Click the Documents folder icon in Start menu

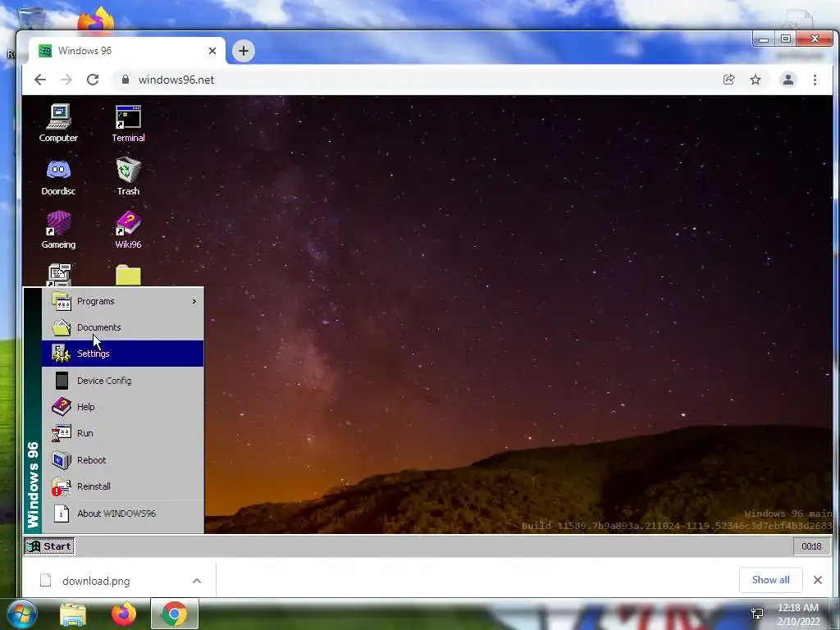pyautogui.click(x=62, y=327)
